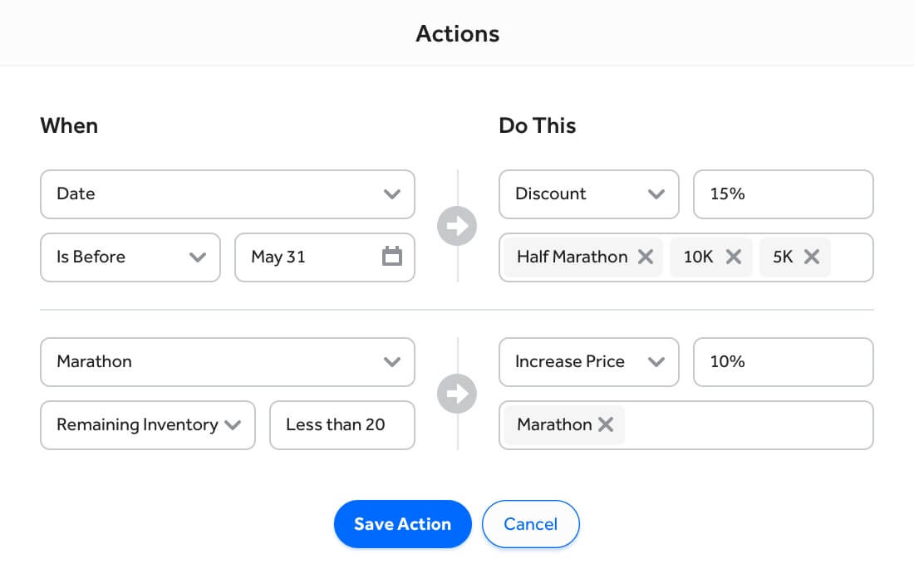The image size is (914, 588).
Task: Click the Save Action button
Action: tap(402, 524)
